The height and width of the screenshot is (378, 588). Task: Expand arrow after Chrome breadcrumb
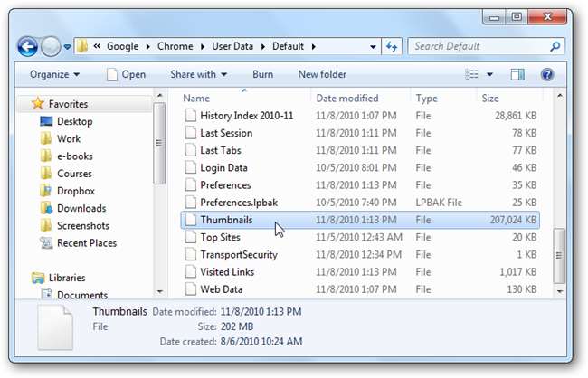[x=203, y=46]
